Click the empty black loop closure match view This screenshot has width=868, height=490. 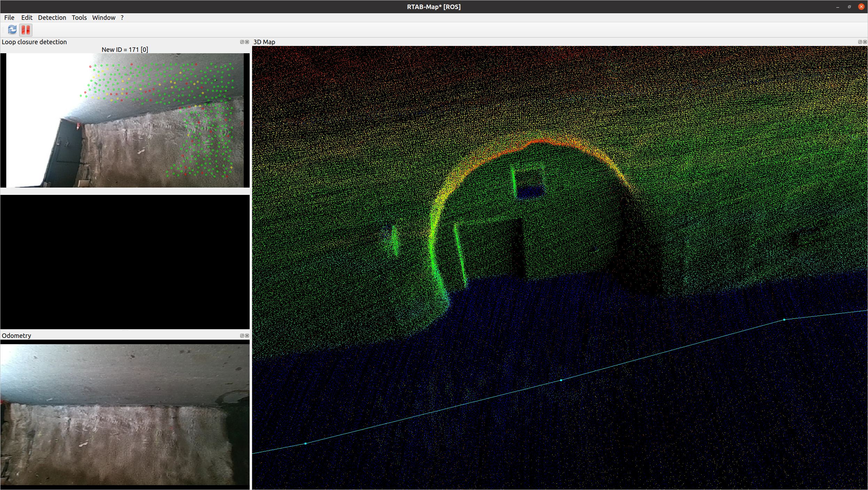[x=125, y=262]
